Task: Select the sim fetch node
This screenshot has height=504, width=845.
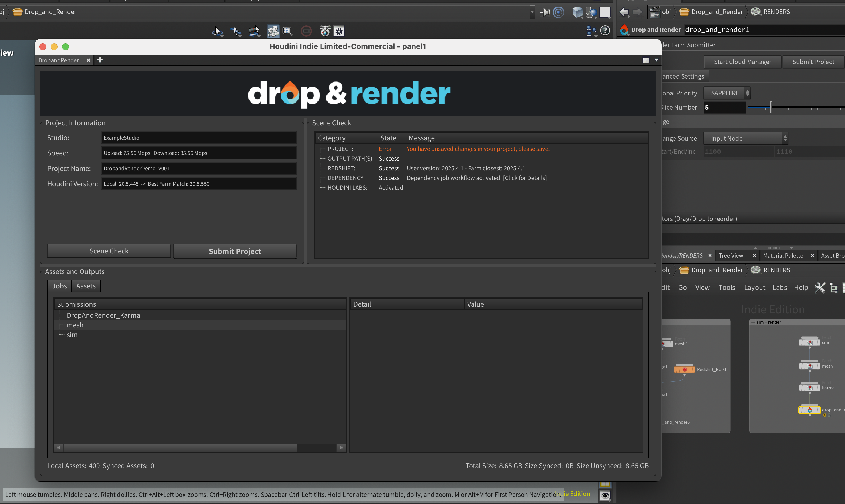Action: coord(810,342)
